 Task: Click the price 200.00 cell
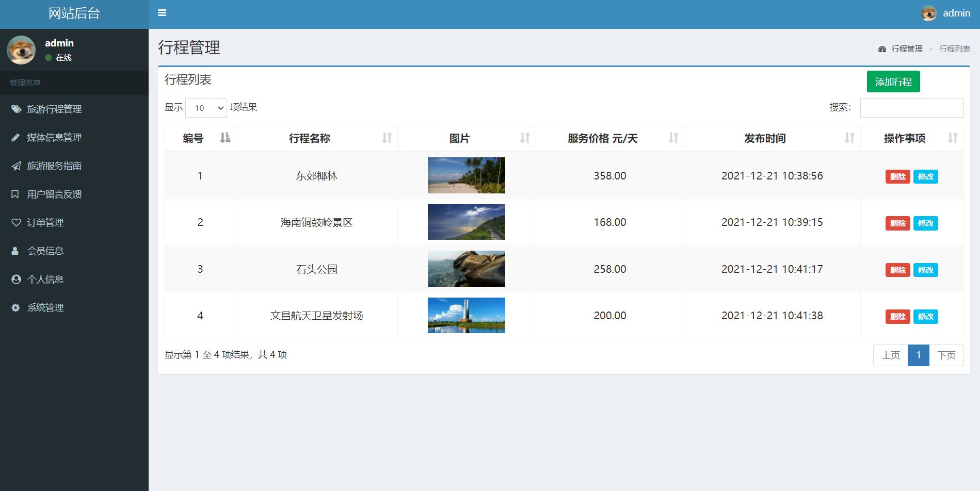pyautogui.click(x=610, y=316)
